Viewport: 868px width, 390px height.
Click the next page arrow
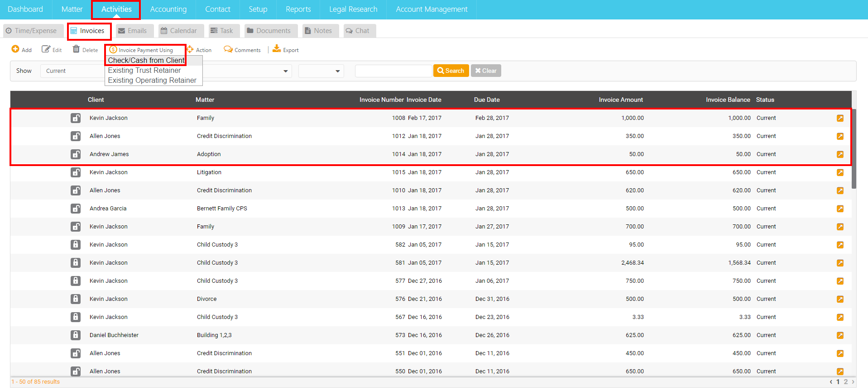point(853,382)
